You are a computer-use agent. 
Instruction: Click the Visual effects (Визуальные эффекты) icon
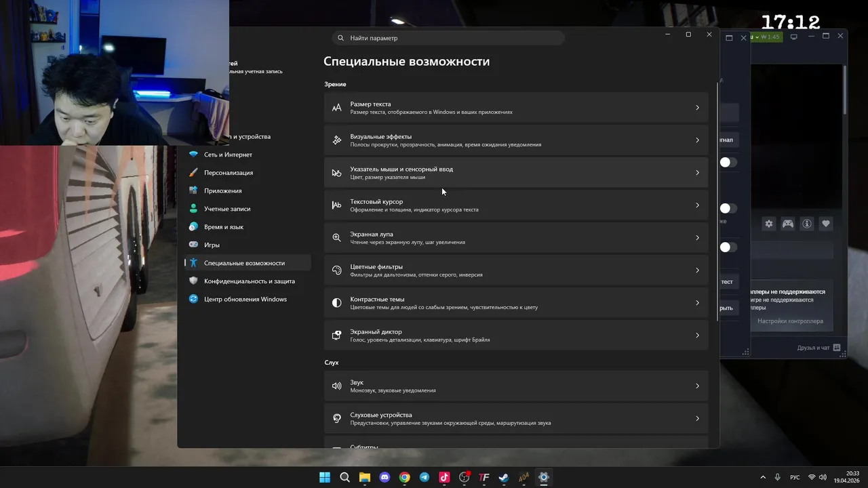pyautogui.click(x=336, y=140)
